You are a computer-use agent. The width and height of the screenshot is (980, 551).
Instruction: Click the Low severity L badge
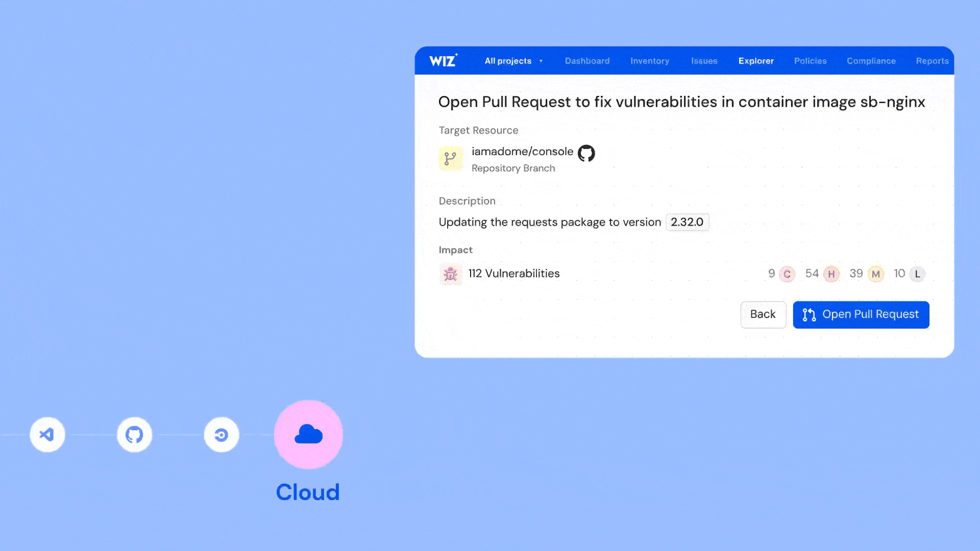917,274
